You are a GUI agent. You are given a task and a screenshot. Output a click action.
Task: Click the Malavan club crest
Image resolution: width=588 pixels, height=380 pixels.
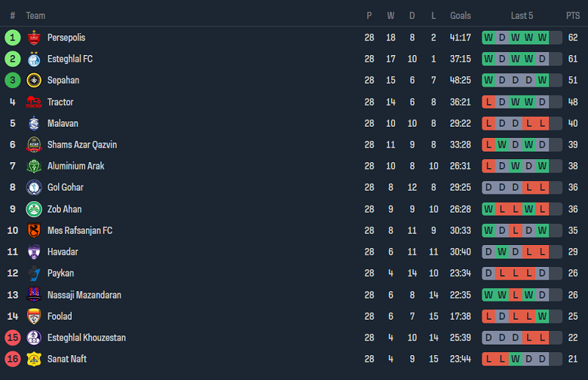coord(34,124)
